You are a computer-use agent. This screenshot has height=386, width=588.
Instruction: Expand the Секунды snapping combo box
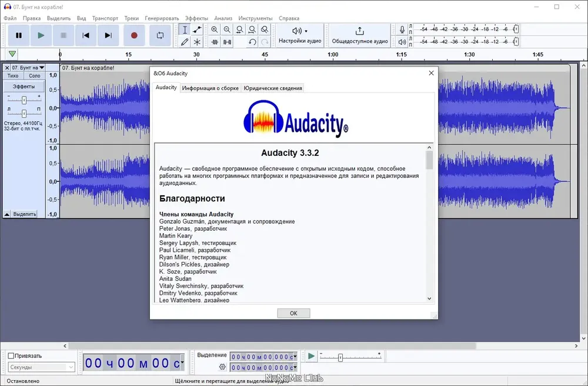[41, 367]
